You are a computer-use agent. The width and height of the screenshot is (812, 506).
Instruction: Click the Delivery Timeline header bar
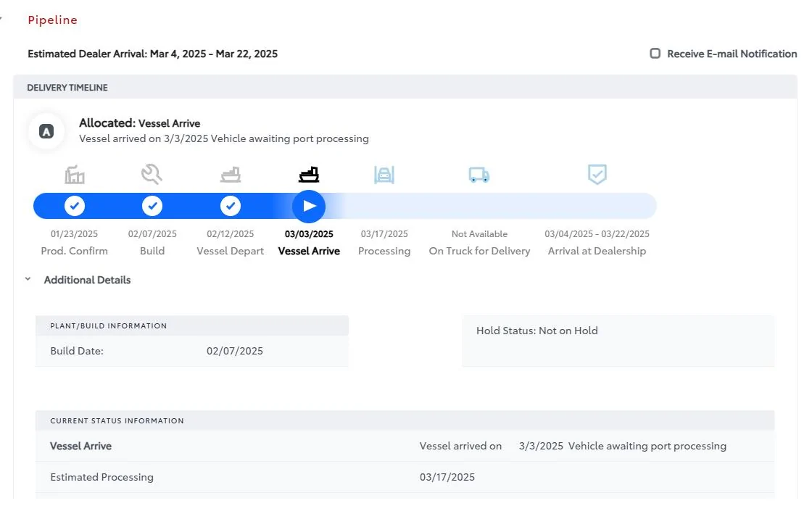[x=405, y=88]
